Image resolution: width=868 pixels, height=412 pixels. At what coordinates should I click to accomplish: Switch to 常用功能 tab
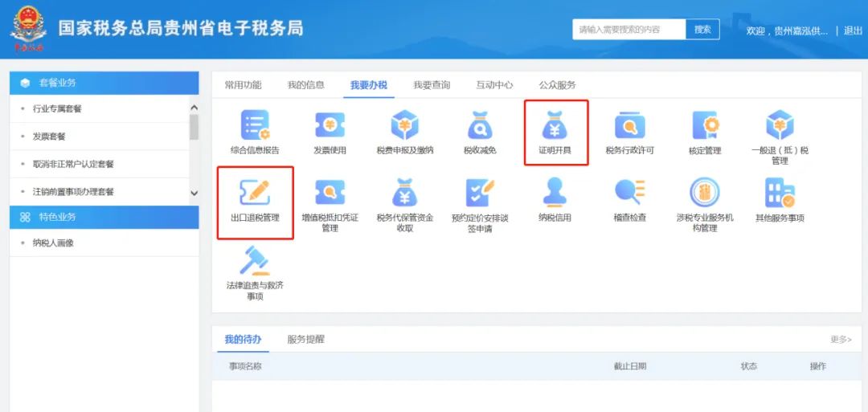[x=243, y=85]
